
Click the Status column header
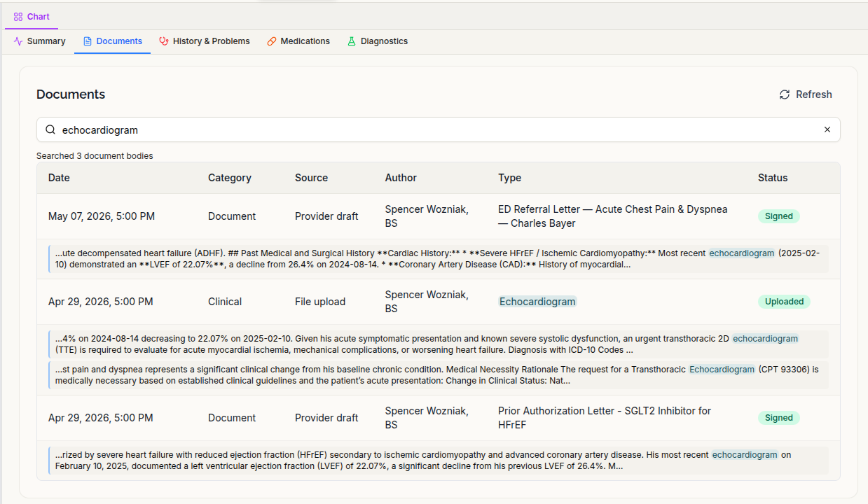[x=773, y=178]
